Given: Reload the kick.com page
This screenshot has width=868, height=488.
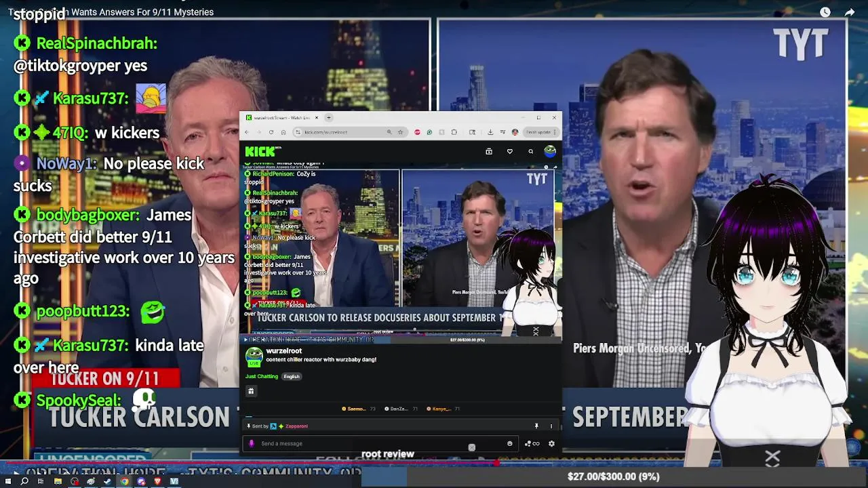Looking at the screenshot, I should 271,132.
